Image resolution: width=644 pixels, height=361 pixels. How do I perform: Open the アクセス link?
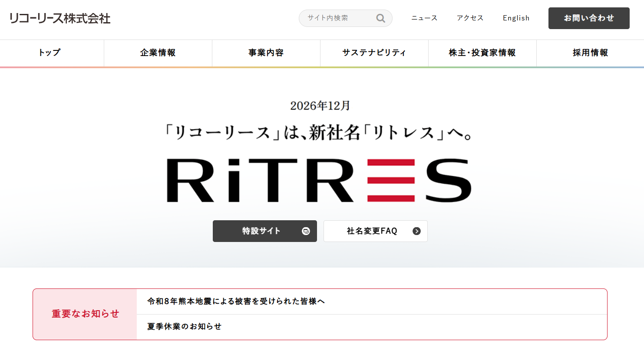pyautogui.click(x=470, y=18)
